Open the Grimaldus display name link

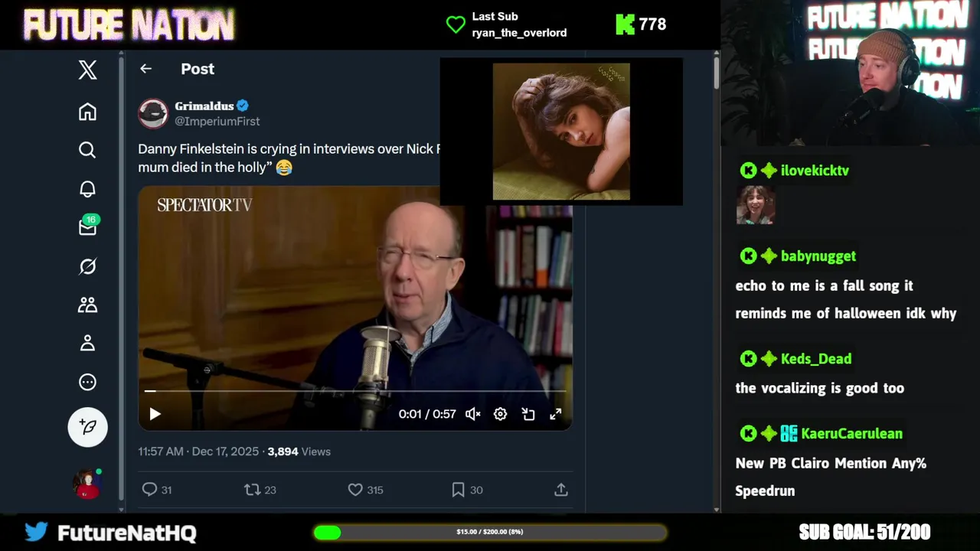click(x=204, y=106)
